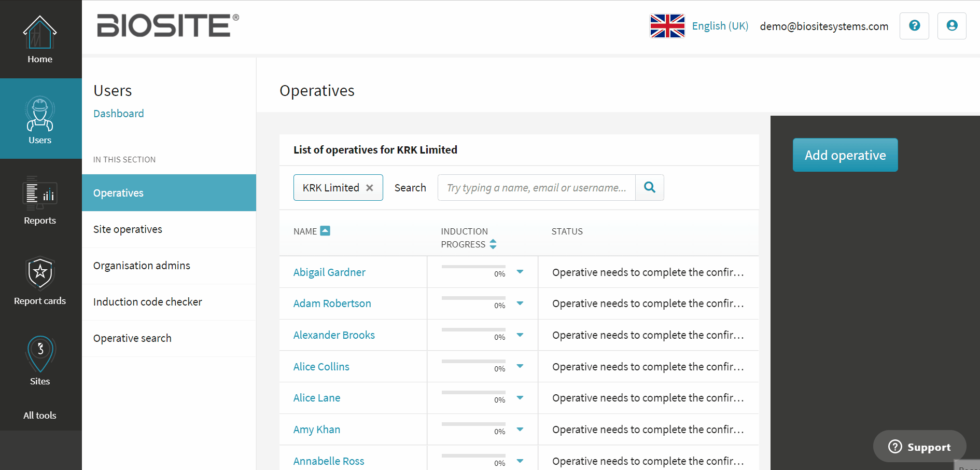Screen dimensions: 980x470
Task: Open Induction code checker menu item
Action: [x=169, y=302]
